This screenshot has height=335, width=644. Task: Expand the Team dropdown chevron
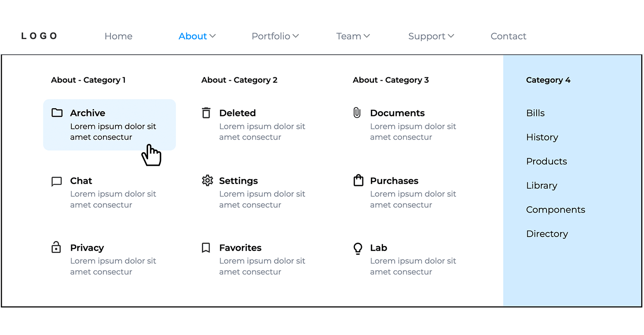pyautogui.click(x=367, y=36)
